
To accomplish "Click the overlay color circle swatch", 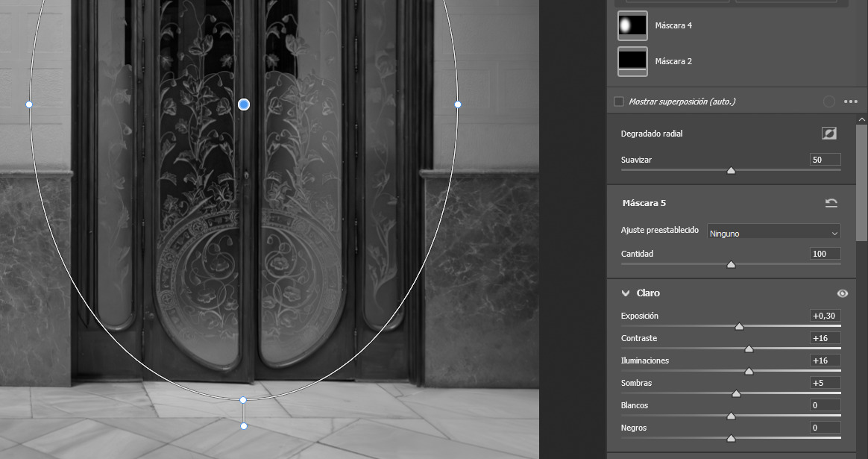I will coord(828,102).
